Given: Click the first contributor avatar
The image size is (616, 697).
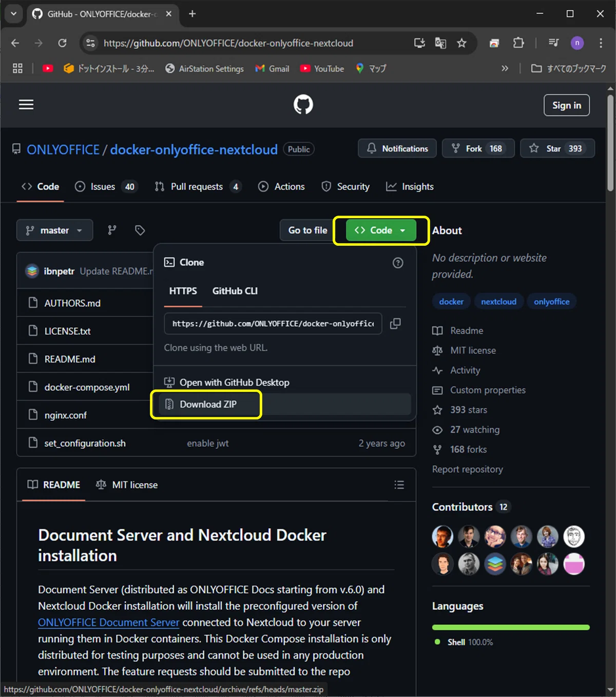Looking at the screenshot, I should pyautogui.click(x=442, y=537).
